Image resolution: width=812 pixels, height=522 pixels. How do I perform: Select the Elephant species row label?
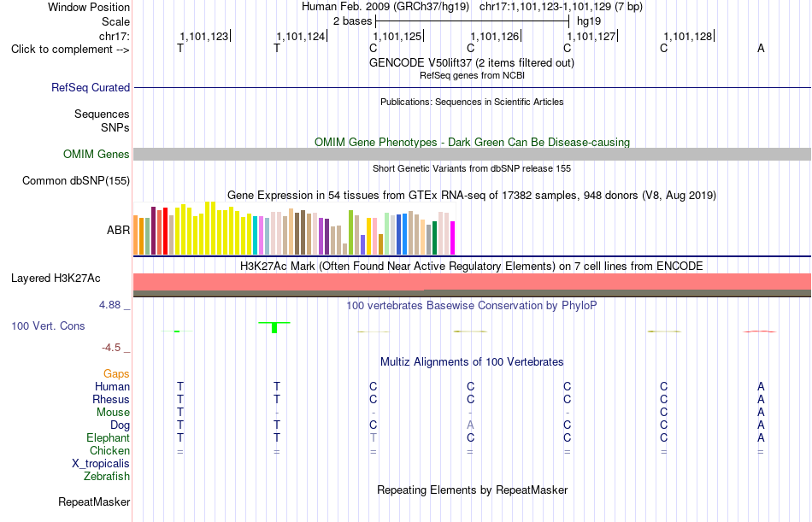(109, 438)
